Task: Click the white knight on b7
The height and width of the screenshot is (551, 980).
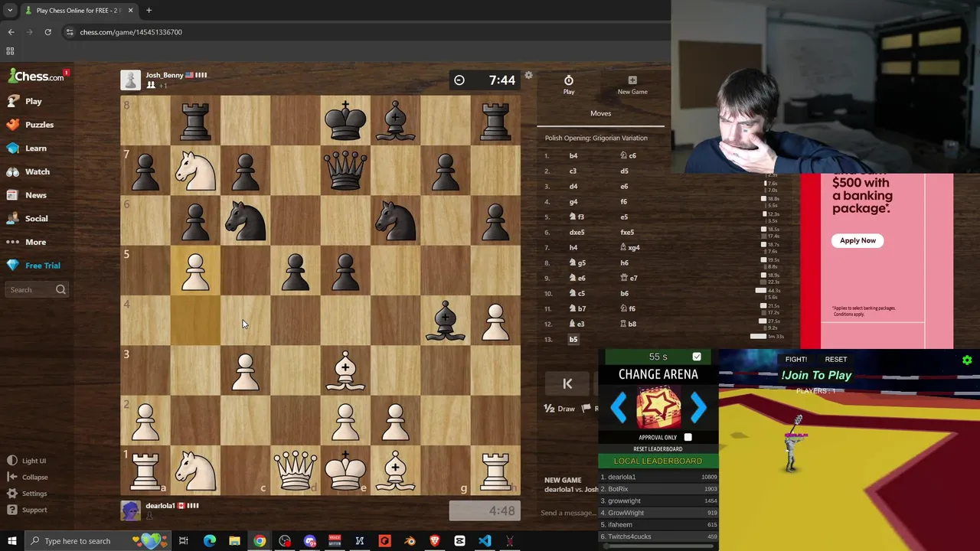Action: (195, 171)
